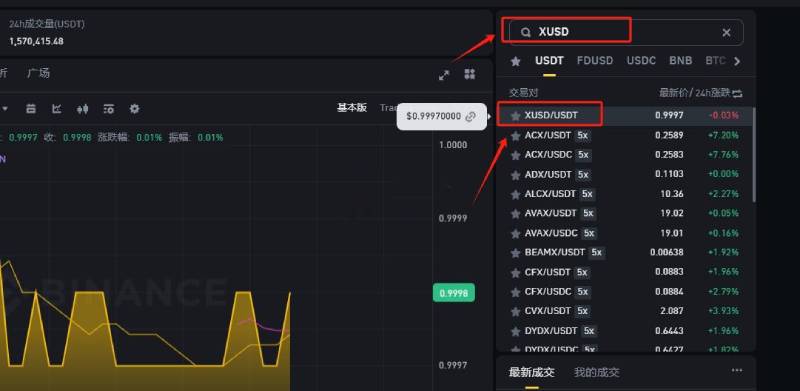Switch to 我的成交 tab

point(596,372)
